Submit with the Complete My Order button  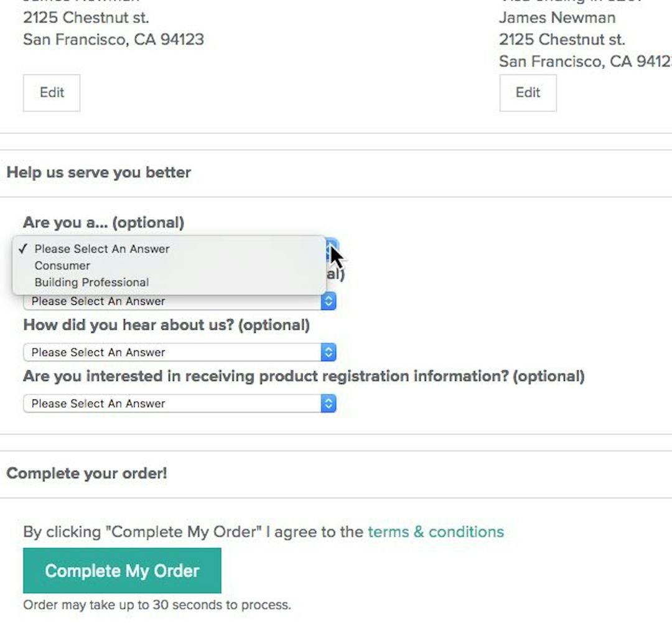(x=122, y=571)
